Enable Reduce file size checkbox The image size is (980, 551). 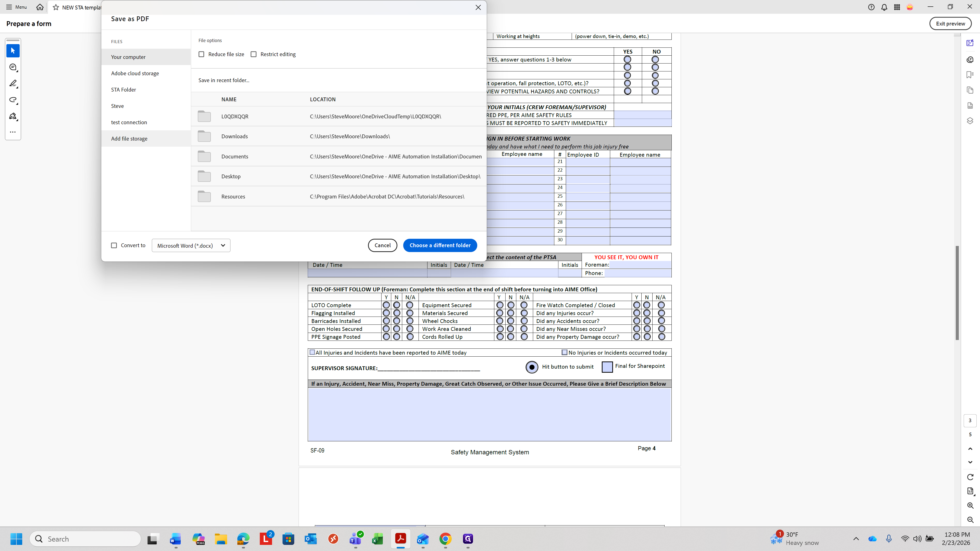201,54
